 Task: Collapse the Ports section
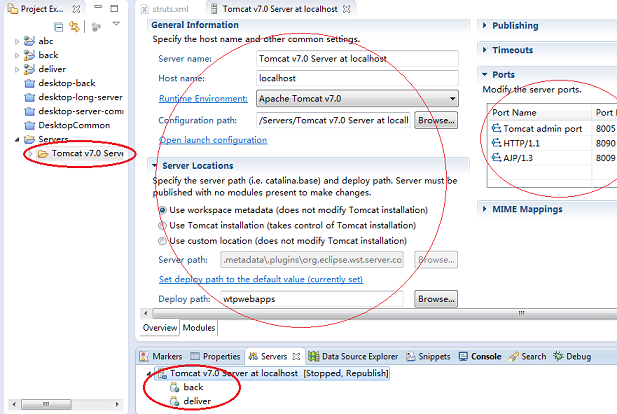(485, 74)
